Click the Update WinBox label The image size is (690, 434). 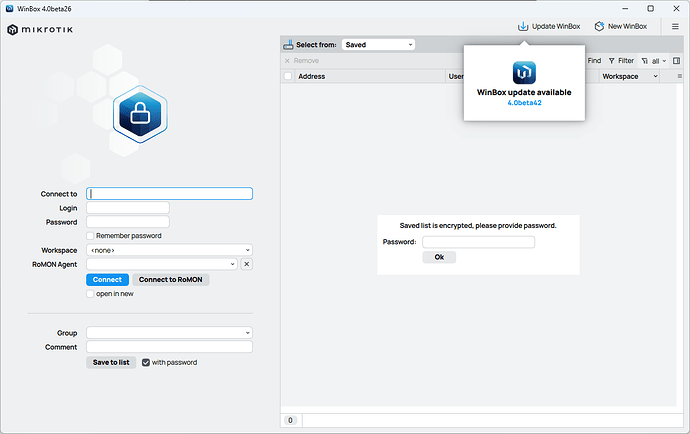tap(556, 26)
